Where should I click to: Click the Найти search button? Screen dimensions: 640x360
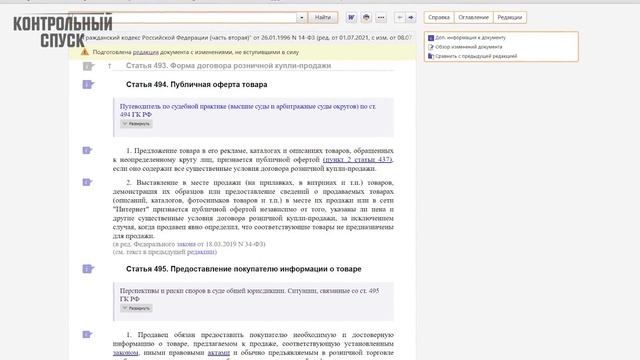tap(323, 18)
